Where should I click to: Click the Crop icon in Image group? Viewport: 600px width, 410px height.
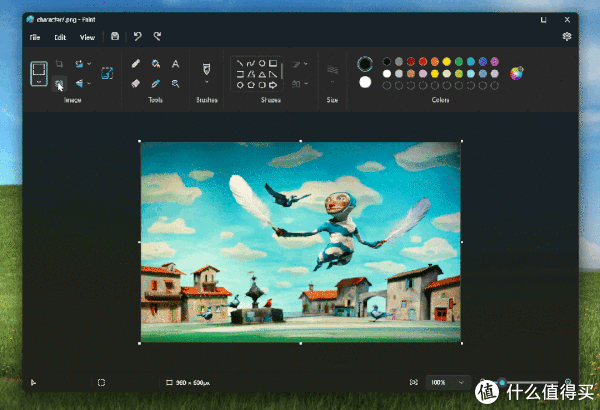59,64
